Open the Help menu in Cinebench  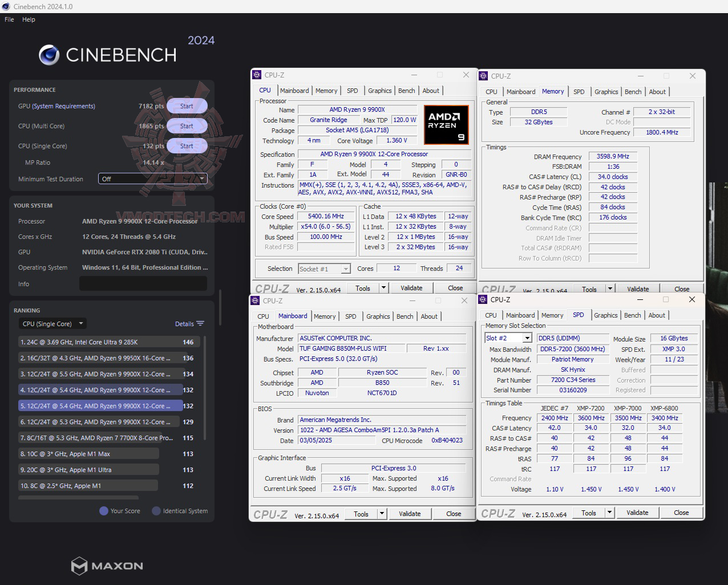(x=29, y=19)
